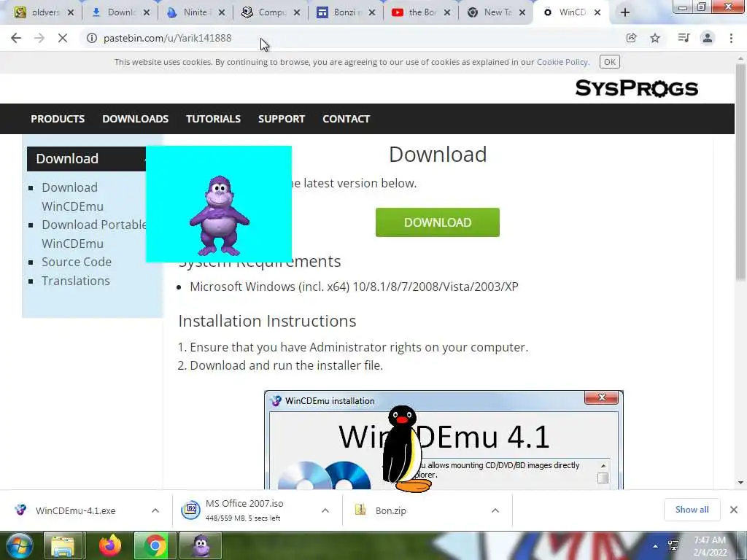Switch to the Ninite tab
The image size is (747, 560).
pos(194,12)
